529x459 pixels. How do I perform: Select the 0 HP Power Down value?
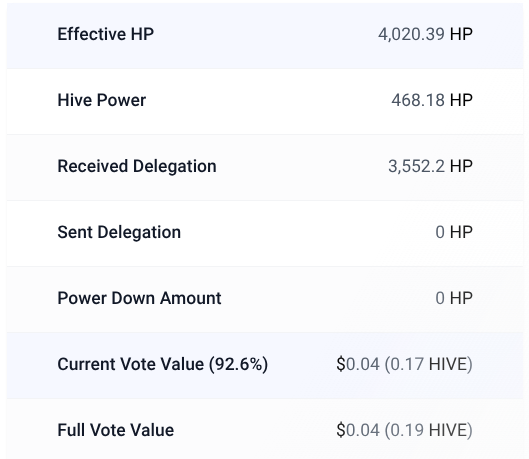click(454, 298)
